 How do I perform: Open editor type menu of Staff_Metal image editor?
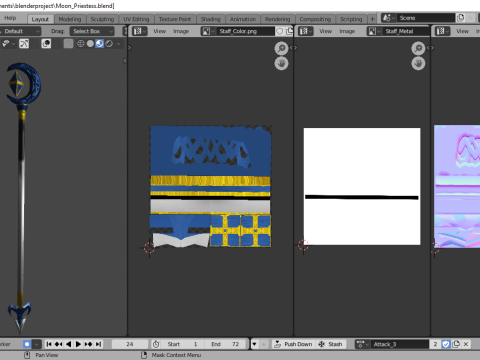tap(306, 31)
